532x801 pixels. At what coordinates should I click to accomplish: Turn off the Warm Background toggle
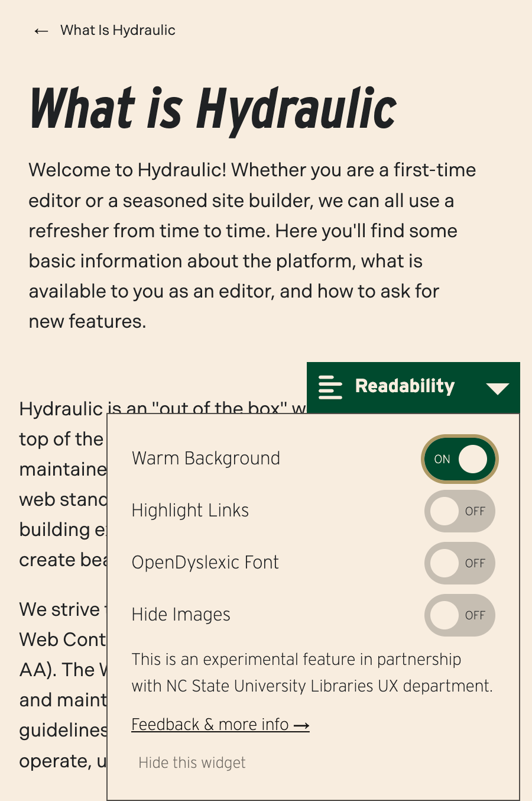pos(460,459)
